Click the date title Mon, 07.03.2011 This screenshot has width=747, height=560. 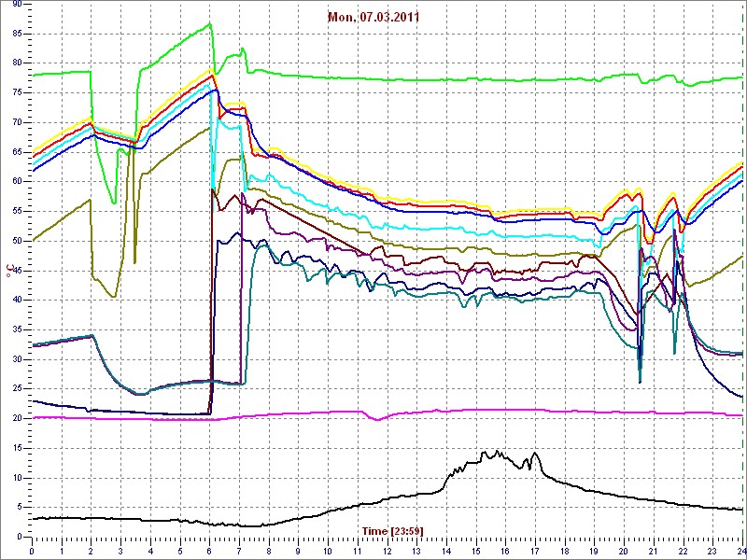point(373,17)
